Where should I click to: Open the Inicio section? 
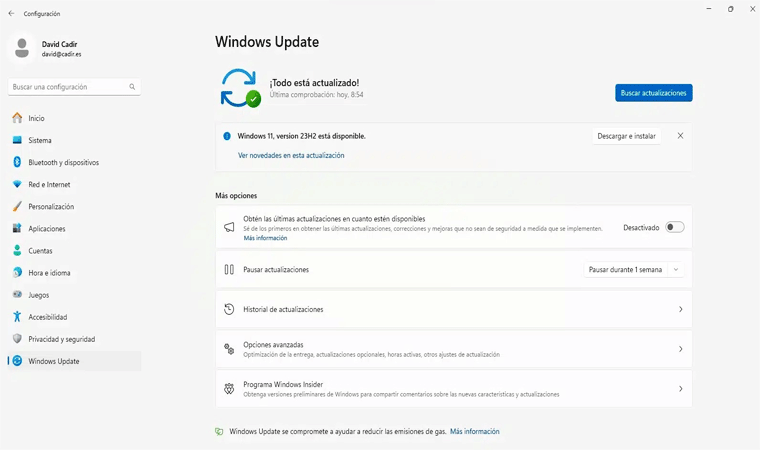tap(74, 118)
